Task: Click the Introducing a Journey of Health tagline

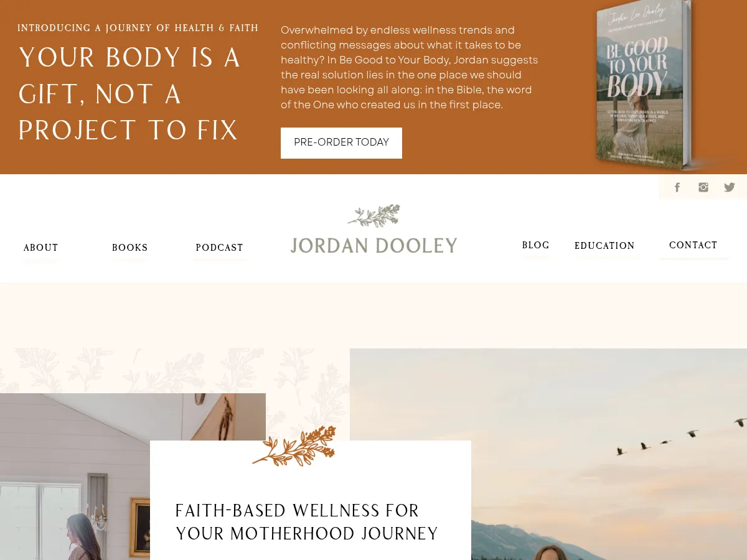Action: 138,28
